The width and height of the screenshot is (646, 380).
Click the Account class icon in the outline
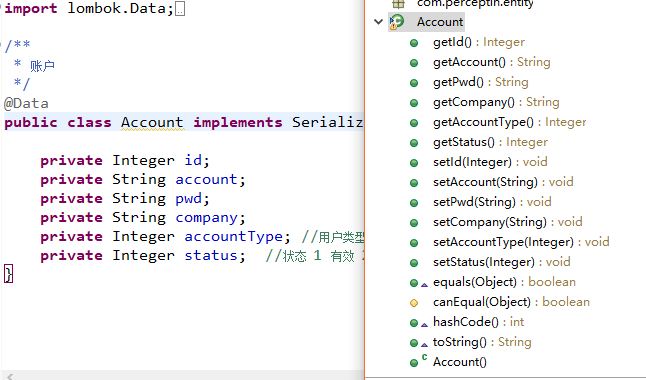(397, 22)
